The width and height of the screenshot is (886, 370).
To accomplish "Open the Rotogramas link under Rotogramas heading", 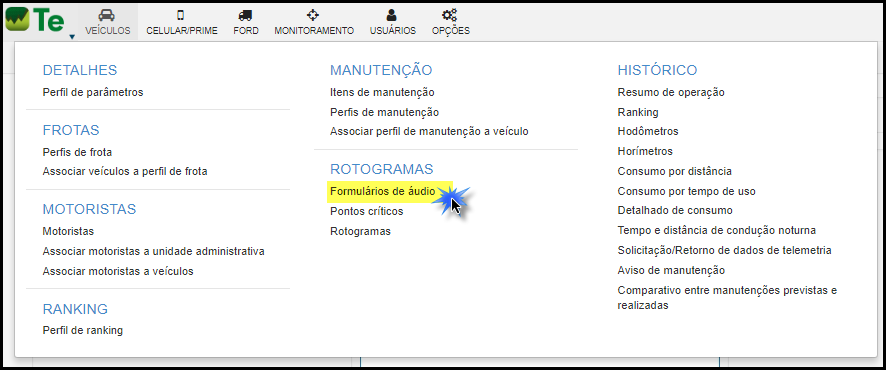I will [360, 231].
